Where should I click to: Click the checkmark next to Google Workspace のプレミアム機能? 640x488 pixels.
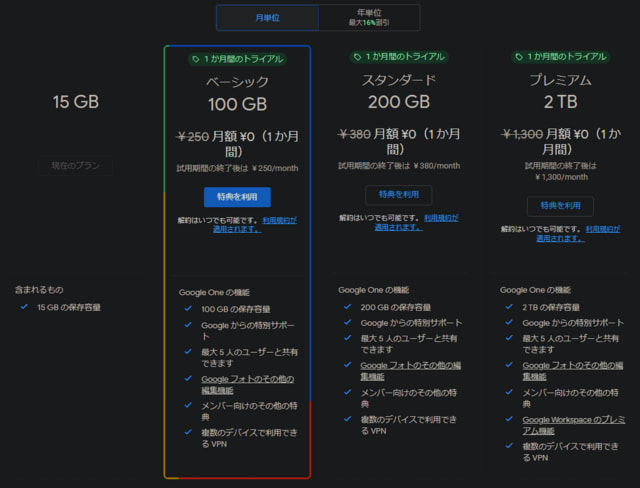click(508, 419)
